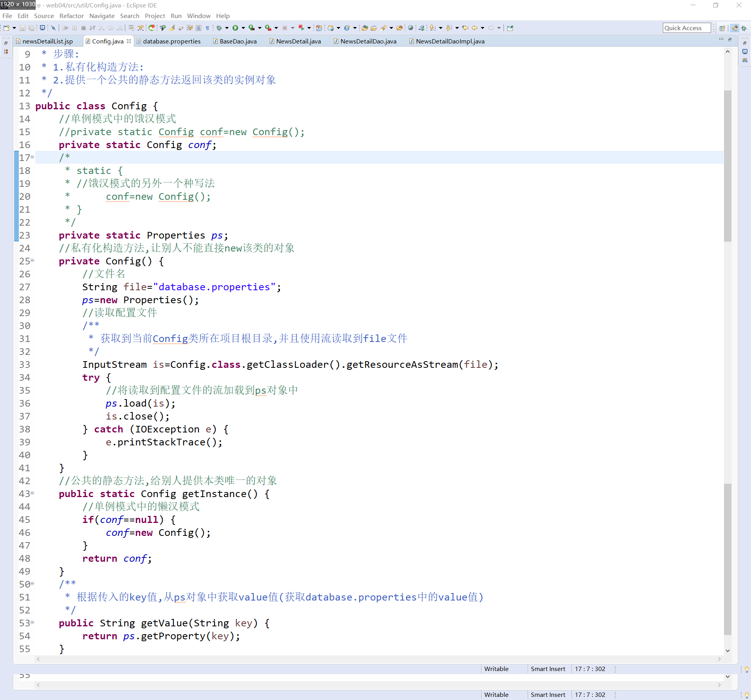Viewport: 751px width, 700px height.
Task: Click the Suspend debug icon
Action: pos(74,28)
